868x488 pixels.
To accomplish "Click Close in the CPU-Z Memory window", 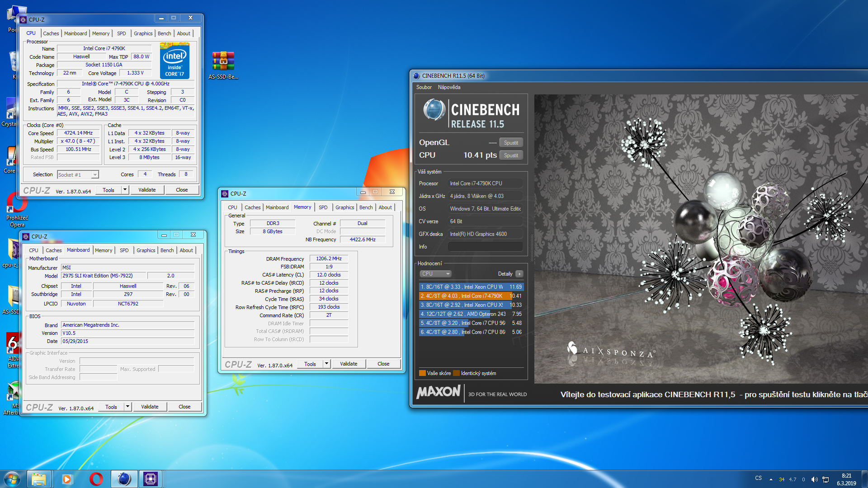I will 383,364.
